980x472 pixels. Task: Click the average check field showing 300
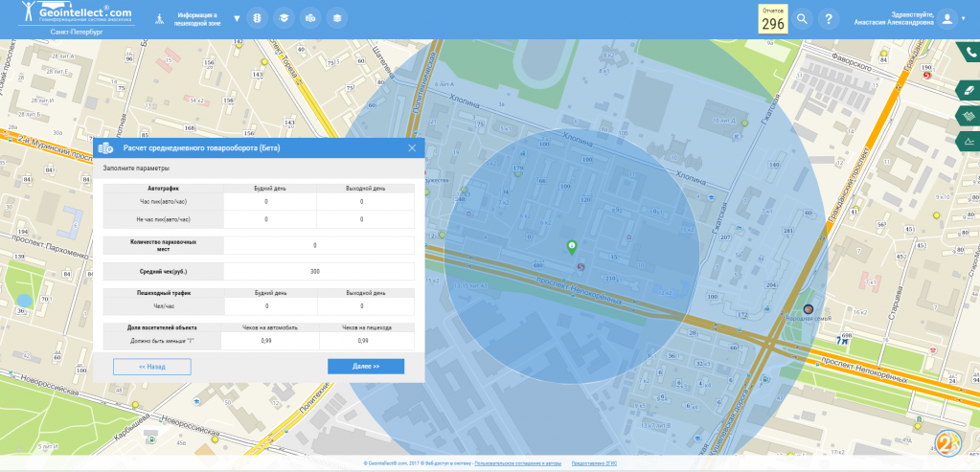[x=315, y=272]
